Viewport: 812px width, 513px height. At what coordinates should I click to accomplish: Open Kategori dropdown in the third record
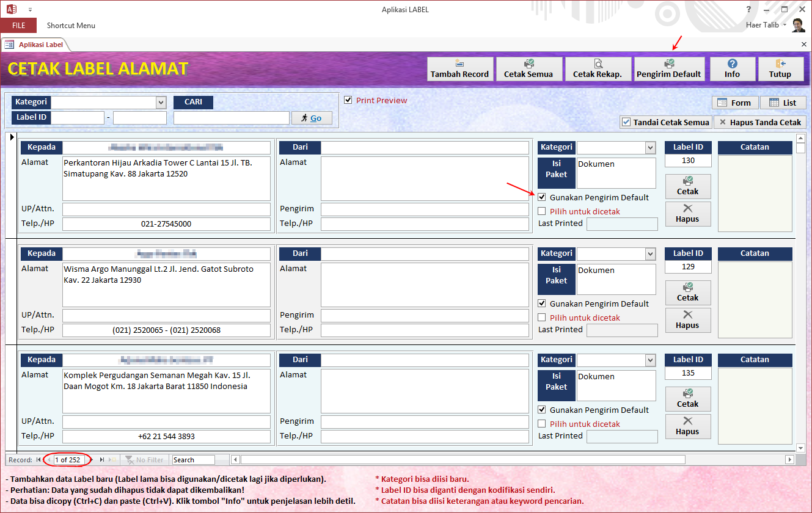(x=650, y=360)
